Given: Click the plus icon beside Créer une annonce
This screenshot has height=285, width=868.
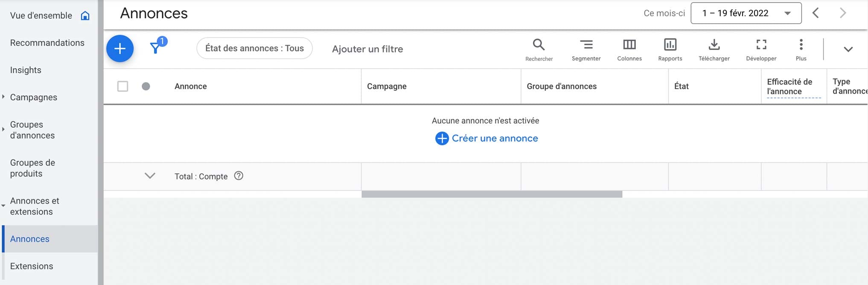Looking at the screenshot, I should click(442, 138).
